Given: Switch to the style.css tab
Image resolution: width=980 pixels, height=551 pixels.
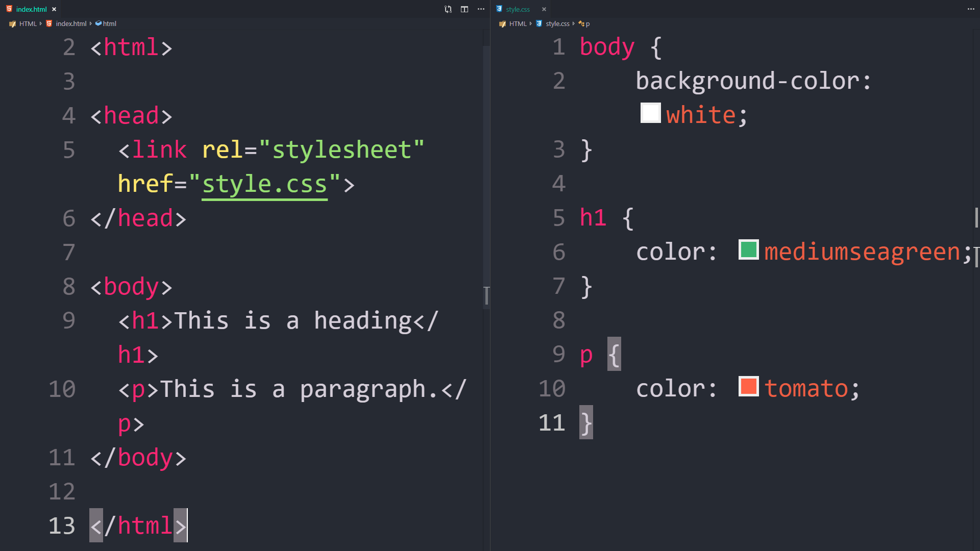Looking at the screenshot, I should click(x=518, y=9).
